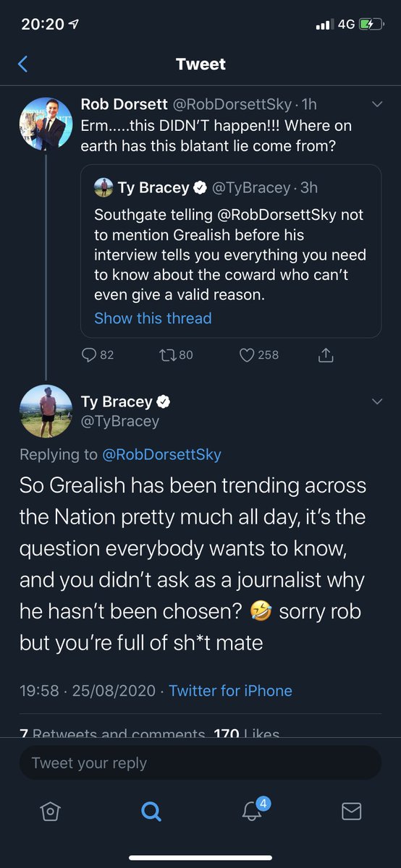This screenshot has width=401, height=868.
Task: Open the Messages envelope icon
Action: [351, 812]
